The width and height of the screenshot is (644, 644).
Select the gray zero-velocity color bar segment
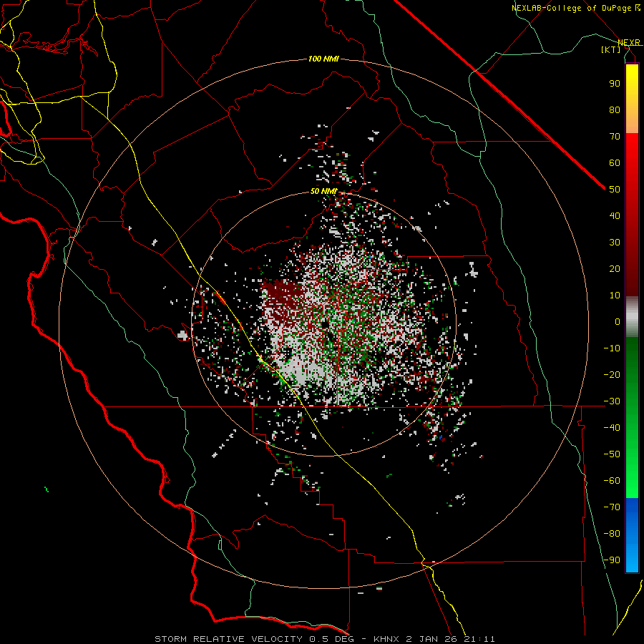(632, 317)
